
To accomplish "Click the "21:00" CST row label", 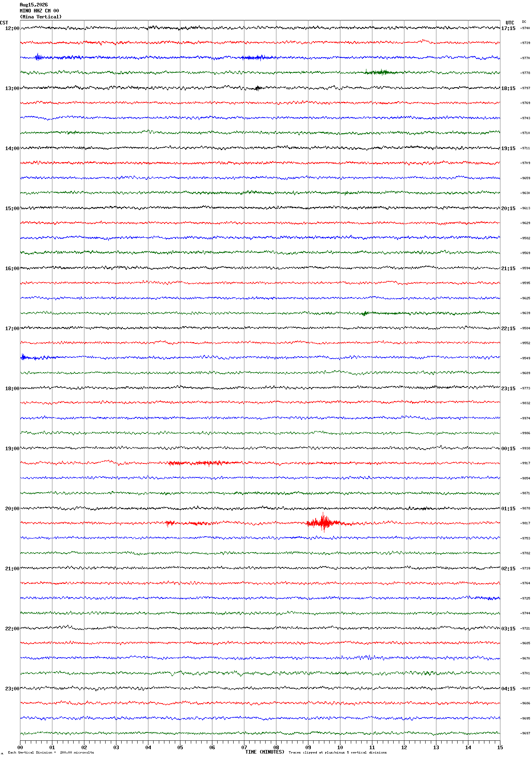I will point(12,569).
